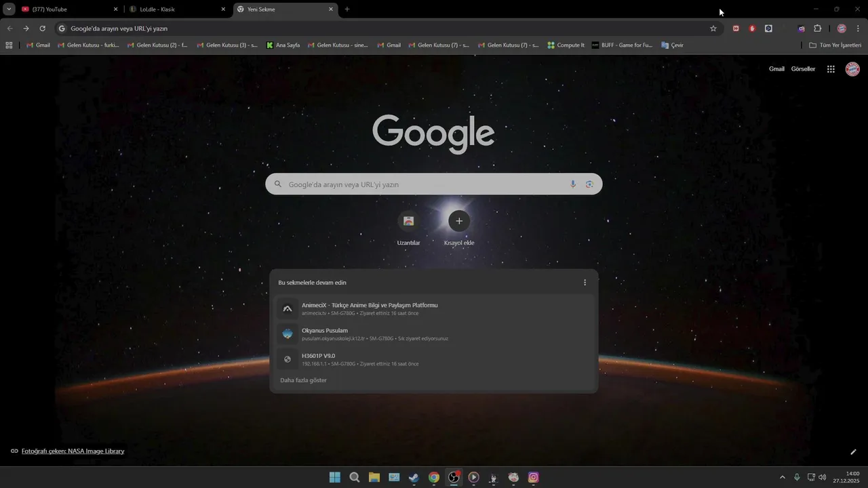
Task: Open File Explorer from the taskbar
Action: (x=374, y=477)
